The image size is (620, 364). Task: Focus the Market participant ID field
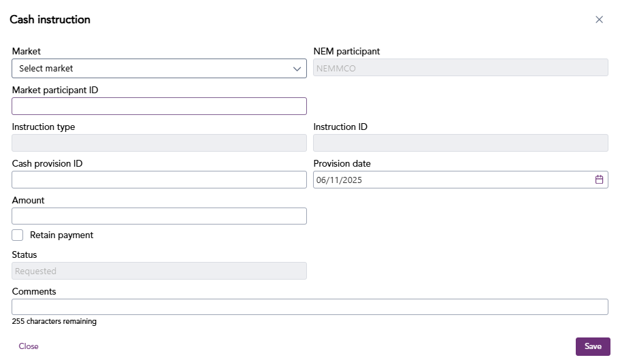(x=159, y=106)
